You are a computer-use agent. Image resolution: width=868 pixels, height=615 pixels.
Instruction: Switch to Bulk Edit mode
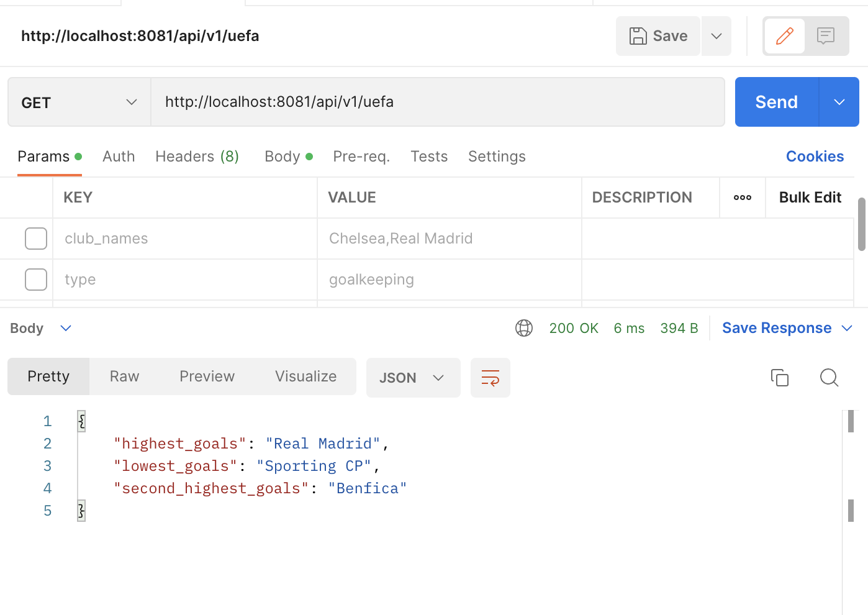point(810,197)
